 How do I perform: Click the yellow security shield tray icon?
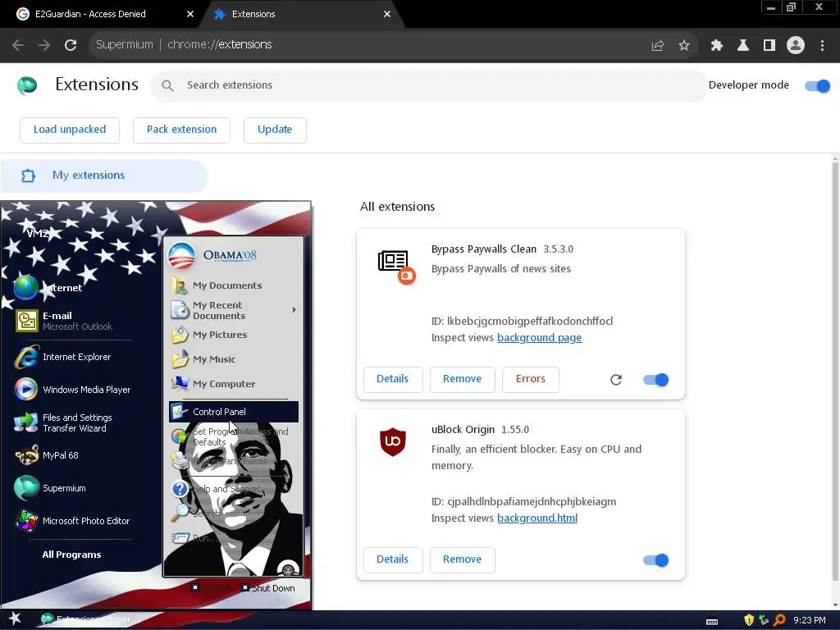point(749,620)
